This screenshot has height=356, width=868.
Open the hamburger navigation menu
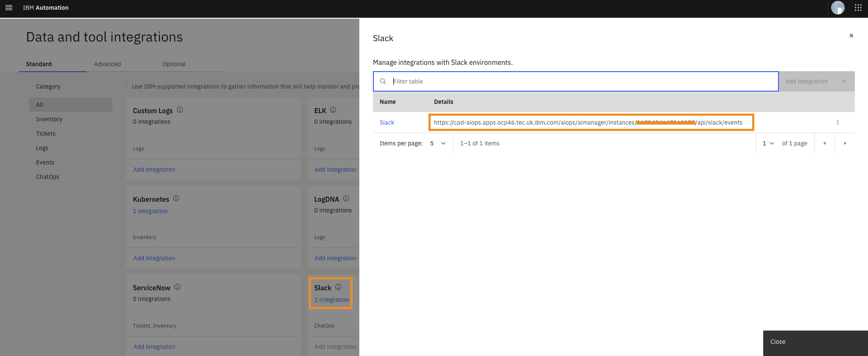click(9, 8)
